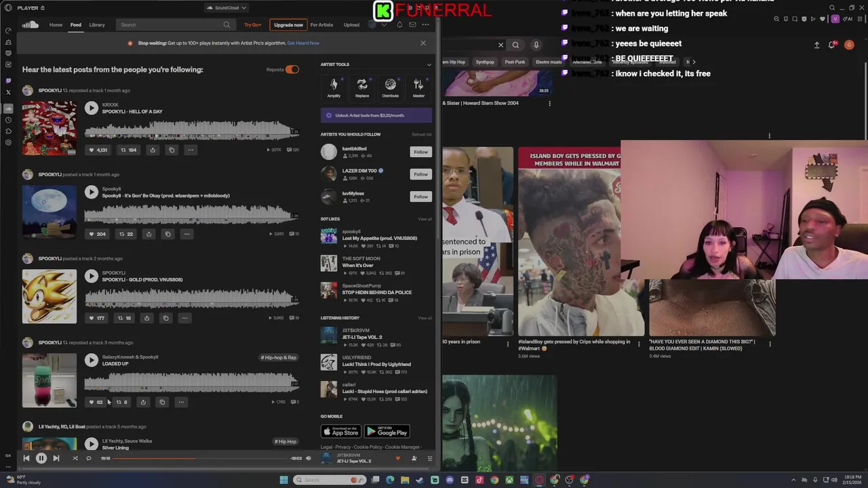The image size is (868, 488).
Task: Pause the current track in player bar
Action: tap(41, 459)
